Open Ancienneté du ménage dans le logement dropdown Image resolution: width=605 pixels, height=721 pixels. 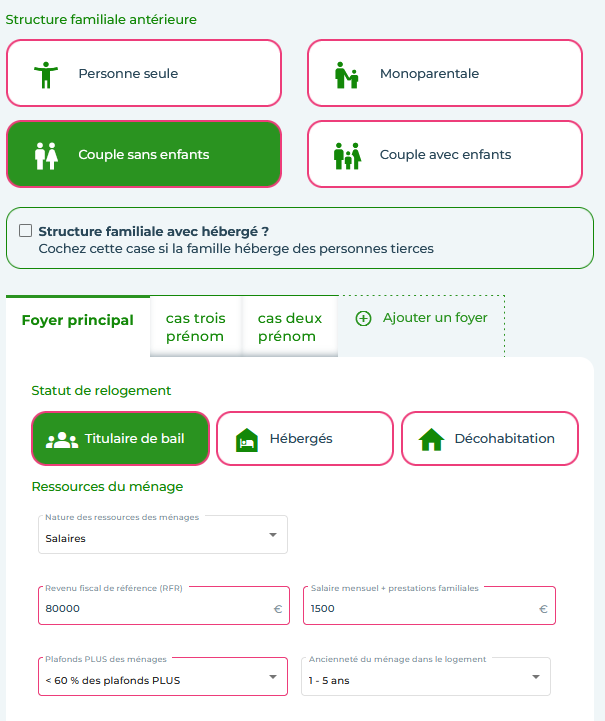tap(426, 676)
